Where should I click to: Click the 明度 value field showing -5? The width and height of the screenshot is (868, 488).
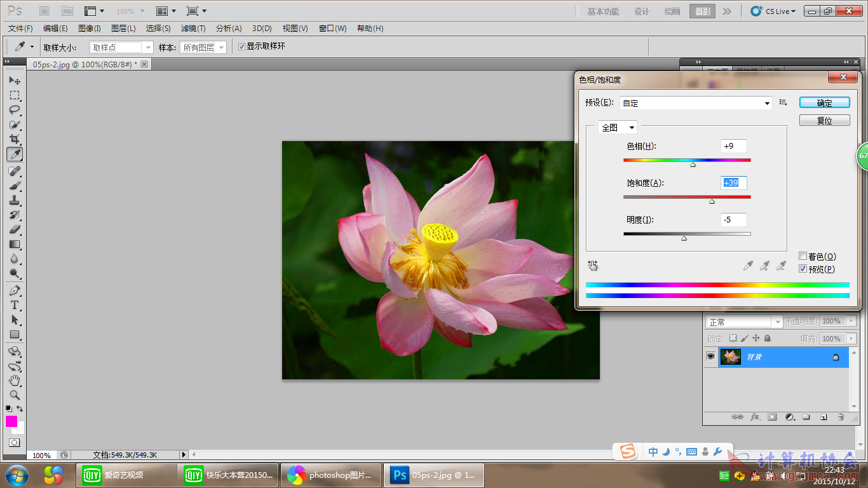tap(734, 220)
